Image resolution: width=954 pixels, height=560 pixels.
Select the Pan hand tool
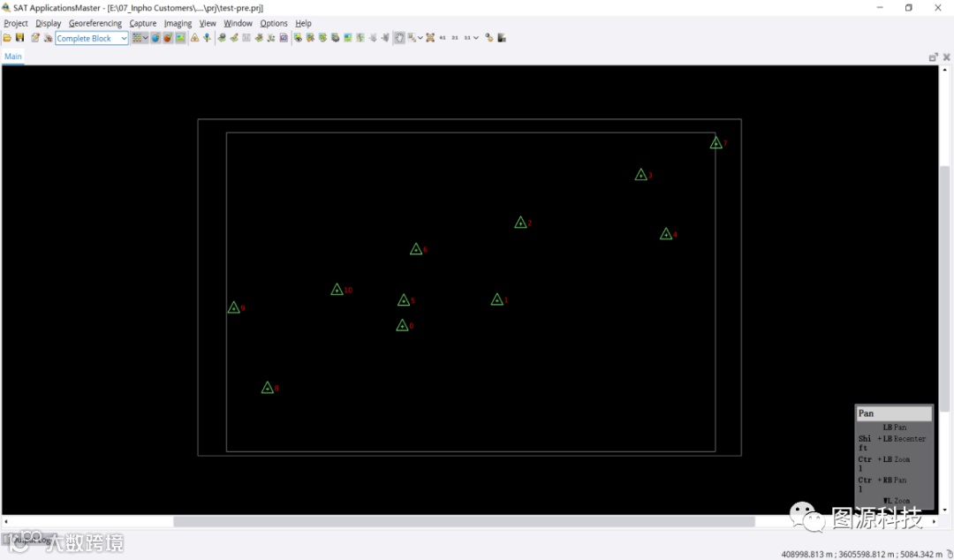click(399, 38)
